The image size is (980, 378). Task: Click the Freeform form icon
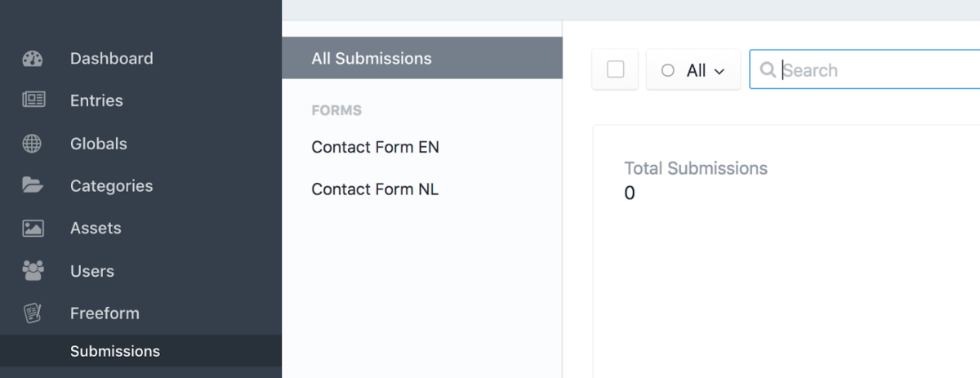click(x=33, y=314)
